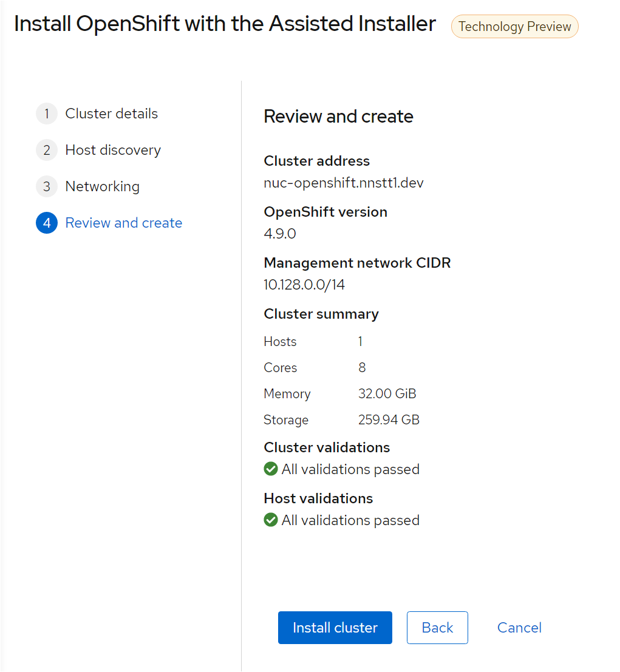620x672 pixels.
Task: Click the blue step 4 number circle
Action: pyautogui.click(x=47, y=223)
